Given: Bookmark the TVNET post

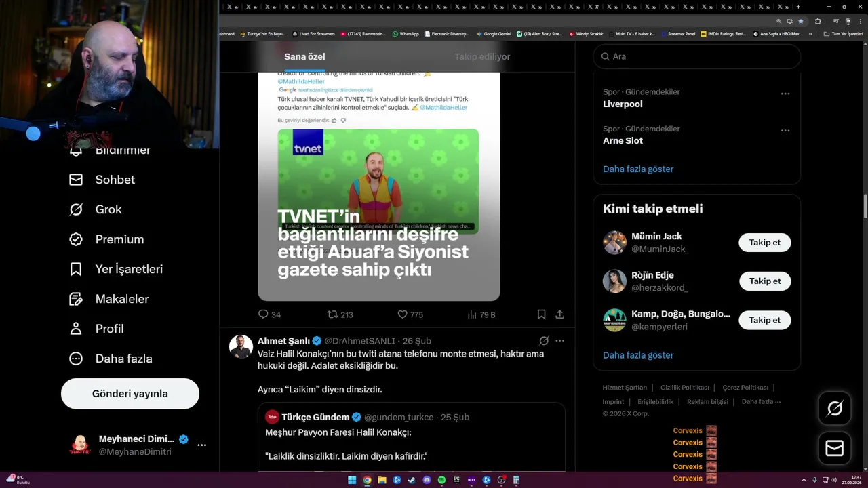Looking at the screenshot, I should (541, 314).
